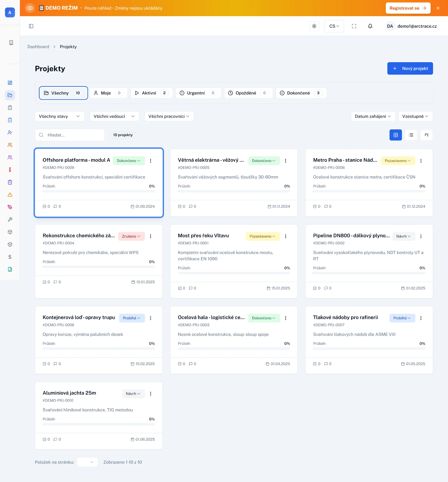Toggle the light/dark theme sun button
Image resolution: width=448 pixels, height=482 pixels.
(314, 26)
